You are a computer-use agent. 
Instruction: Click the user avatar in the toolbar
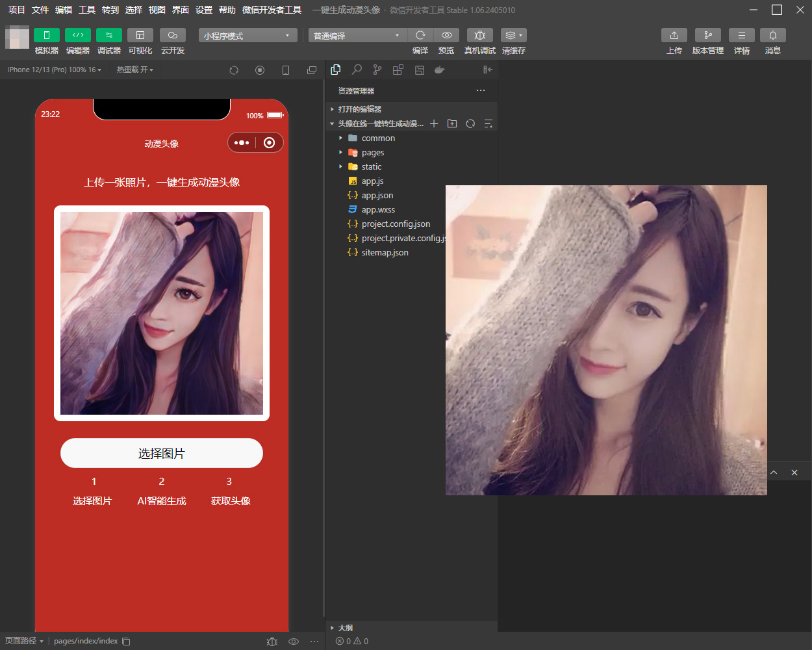(x=17, y=37)
